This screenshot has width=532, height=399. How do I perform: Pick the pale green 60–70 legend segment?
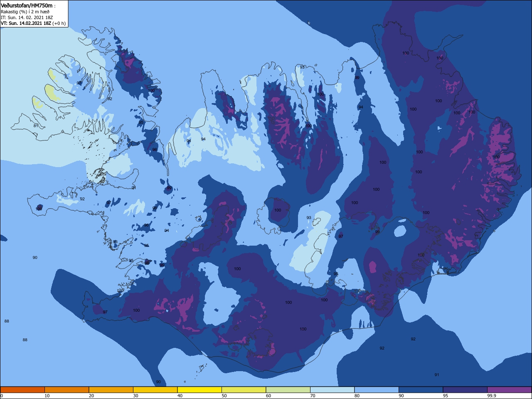tap(288, 390)
